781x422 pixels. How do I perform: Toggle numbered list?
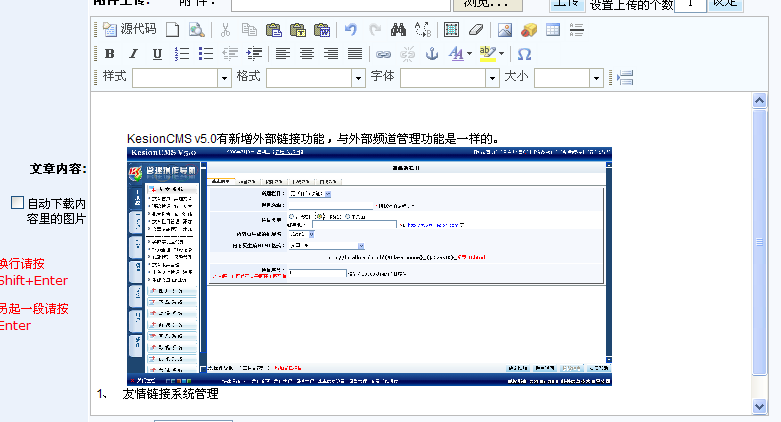point(182,54)
